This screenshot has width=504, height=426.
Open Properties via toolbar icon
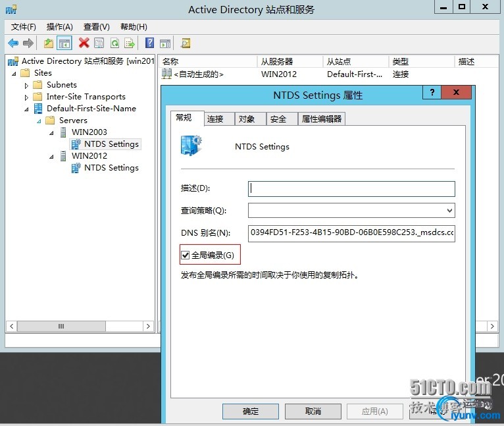pos(99,43)
